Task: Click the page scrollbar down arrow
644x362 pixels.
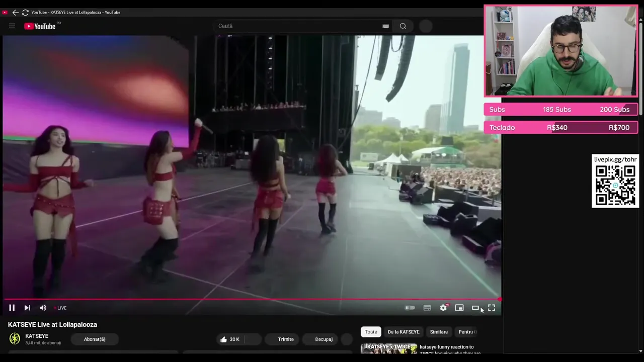Action: 640,350
